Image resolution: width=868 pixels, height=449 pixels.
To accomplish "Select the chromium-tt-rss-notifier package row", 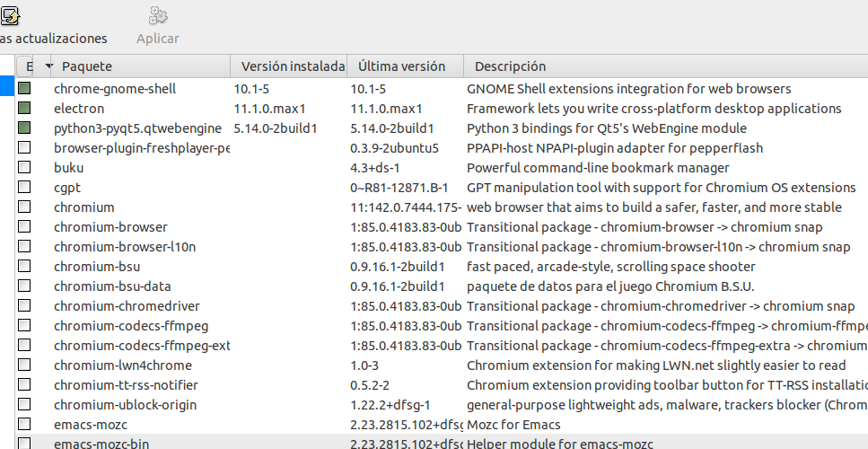I will (126, 385).
